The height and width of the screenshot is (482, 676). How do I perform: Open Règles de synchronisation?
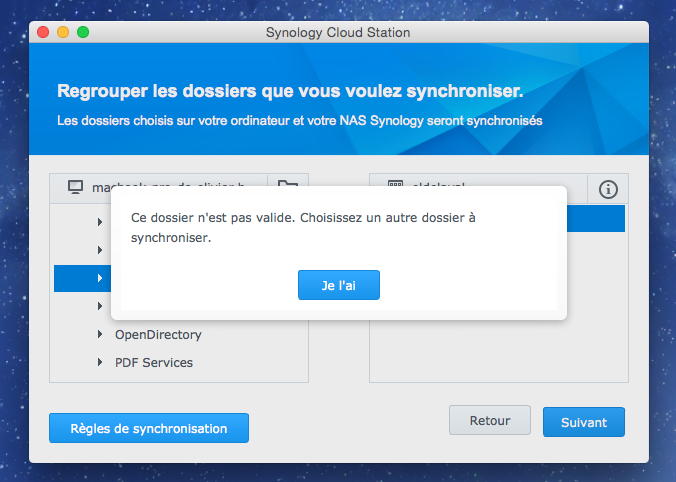[x=149, y=428]
